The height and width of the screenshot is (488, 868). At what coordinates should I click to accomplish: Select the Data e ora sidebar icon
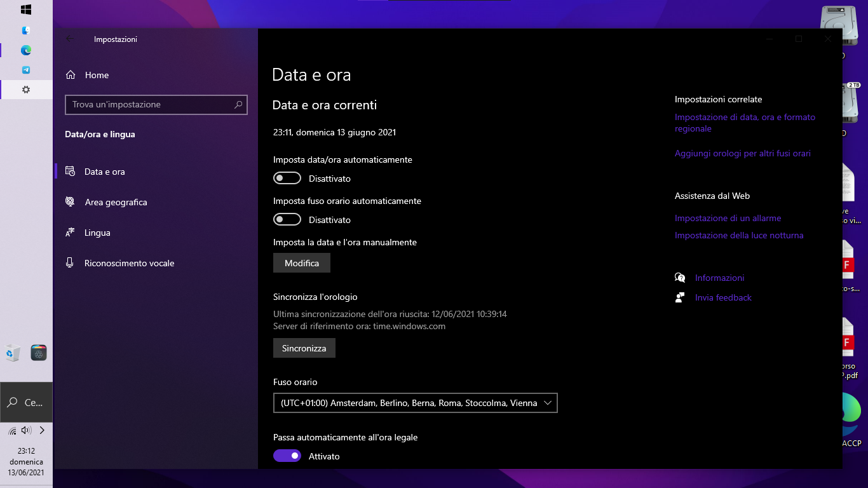click(70, 172)
